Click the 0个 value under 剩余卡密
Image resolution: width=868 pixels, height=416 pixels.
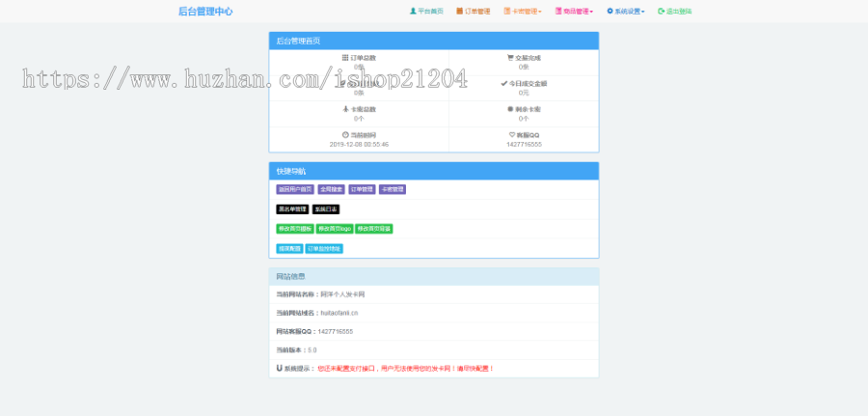pyautogui.click(x=524, y=119)
